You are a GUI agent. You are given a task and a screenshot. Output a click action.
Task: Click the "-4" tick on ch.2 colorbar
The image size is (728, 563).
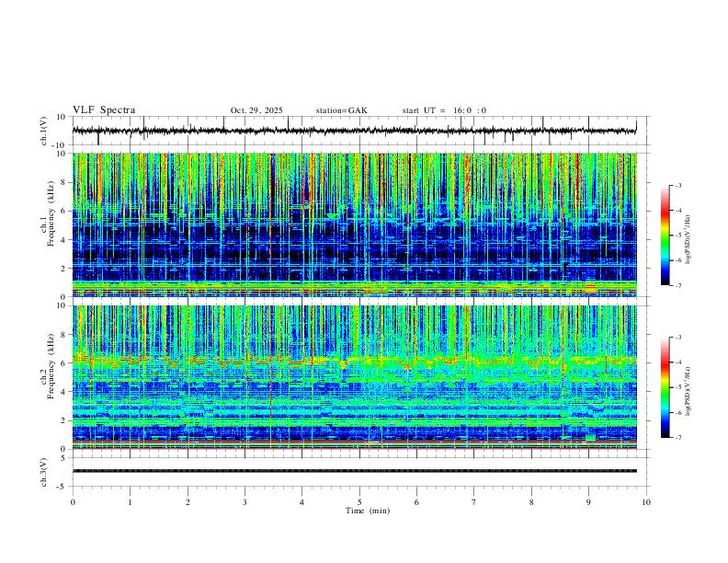tap(677, 362)
